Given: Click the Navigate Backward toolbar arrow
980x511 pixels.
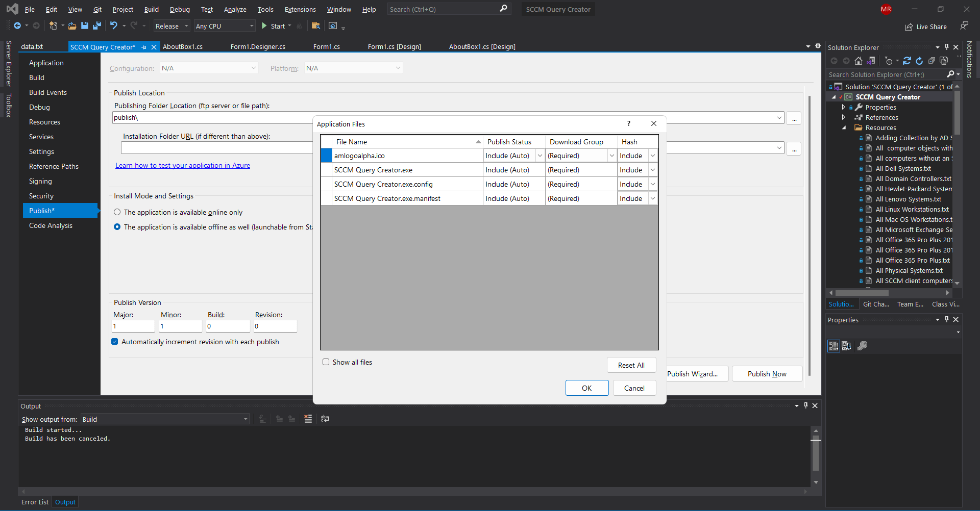Looking at the screenshot, I should pos(17,25).
